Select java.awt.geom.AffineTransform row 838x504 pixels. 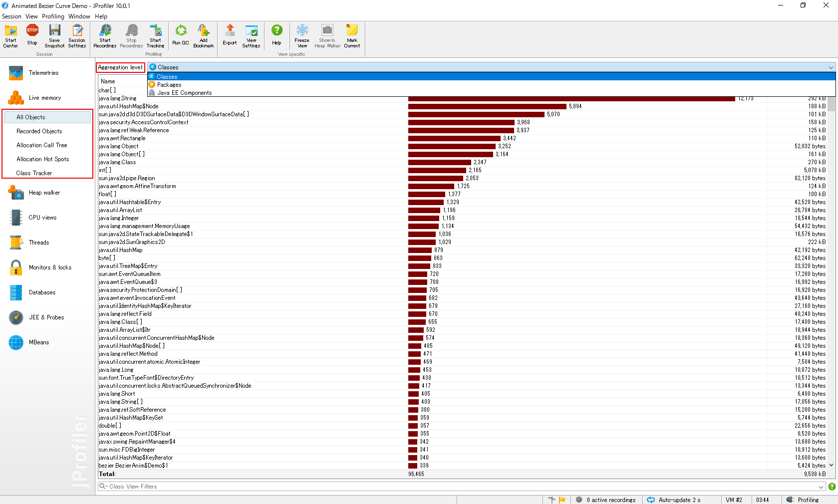pos(462,186)
